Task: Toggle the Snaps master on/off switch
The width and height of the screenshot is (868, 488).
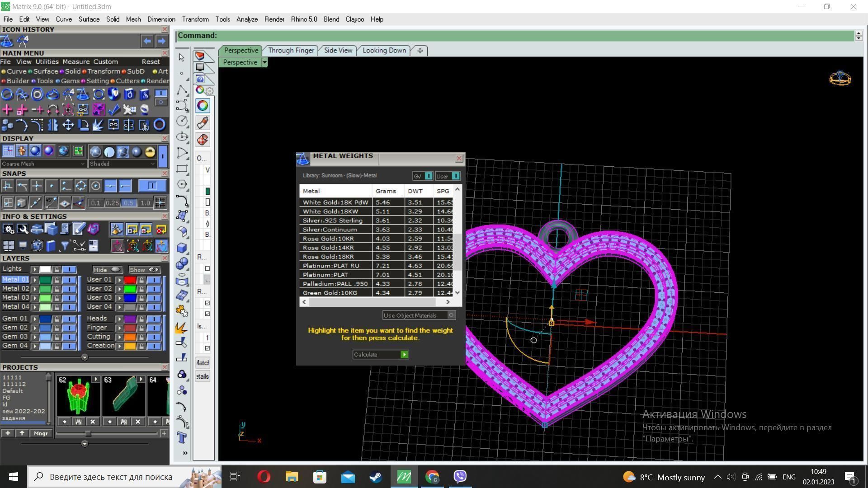Action: tap(152, 186)
